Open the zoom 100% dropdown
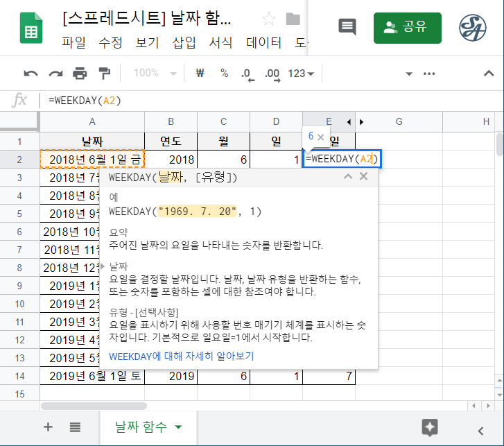 (150, 74)
